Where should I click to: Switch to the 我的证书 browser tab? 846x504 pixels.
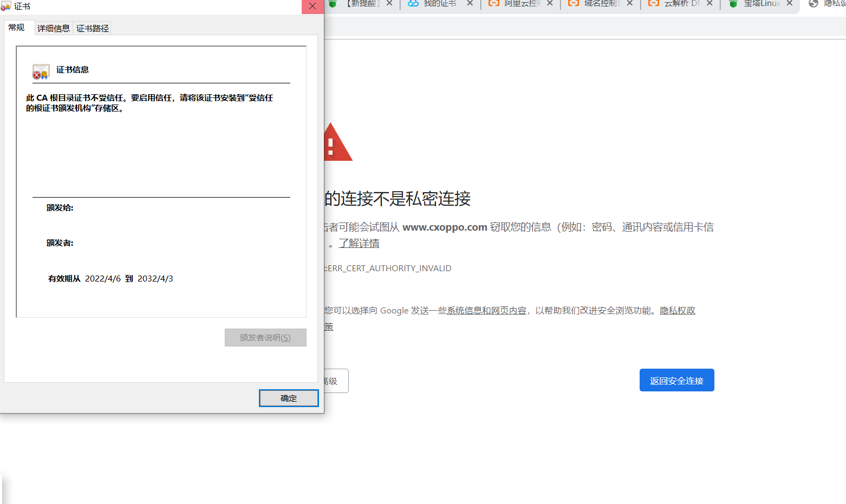(x=440, y=3)
